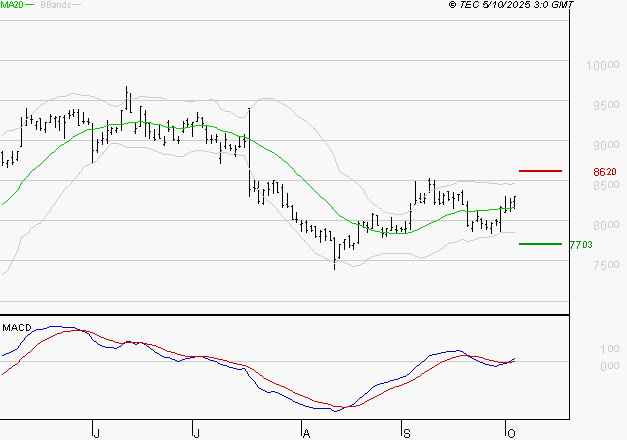Click the 8000 price axis label
The width and height of the screenshot is (627, 440).
point(606,225)
